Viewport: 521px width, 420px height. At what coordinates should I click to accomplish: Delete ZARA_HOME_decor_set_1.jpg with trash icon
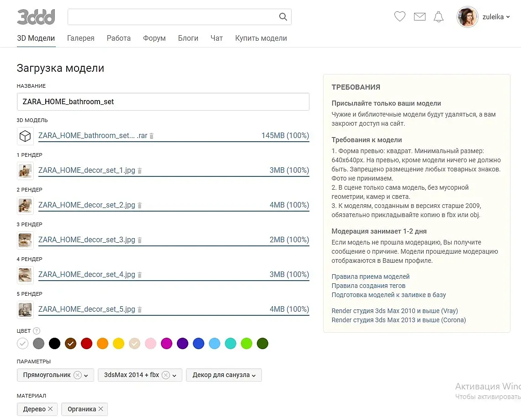coord(140,170)
